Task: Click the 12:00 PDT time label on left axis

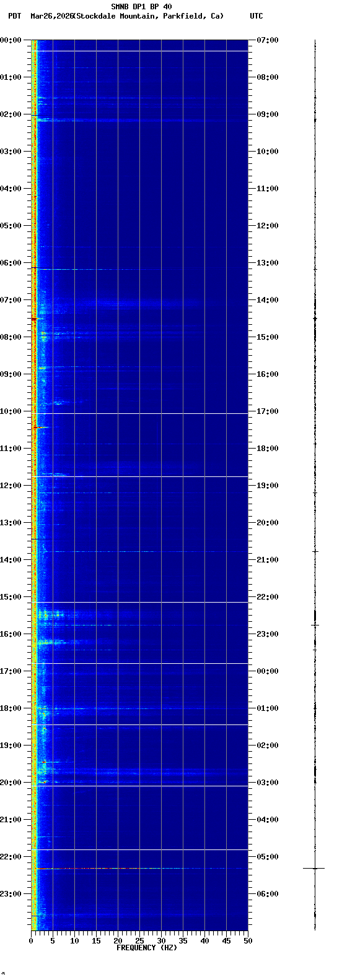Action: (11, 485)
